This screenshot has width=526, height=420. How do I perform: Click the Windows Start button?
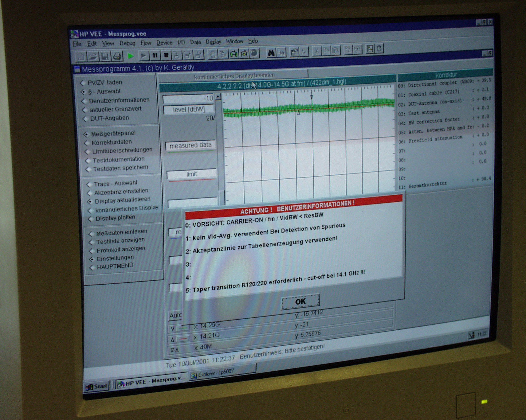(97, 387)
